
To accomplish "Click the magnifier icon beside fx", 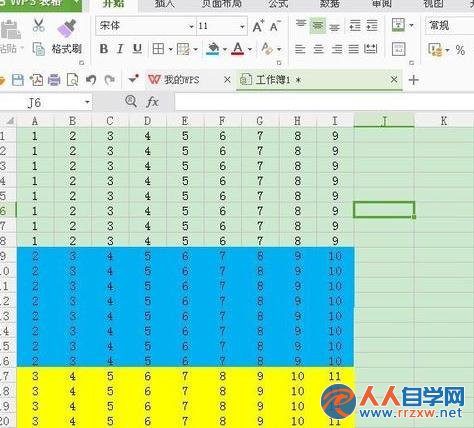I will (131, 101).
